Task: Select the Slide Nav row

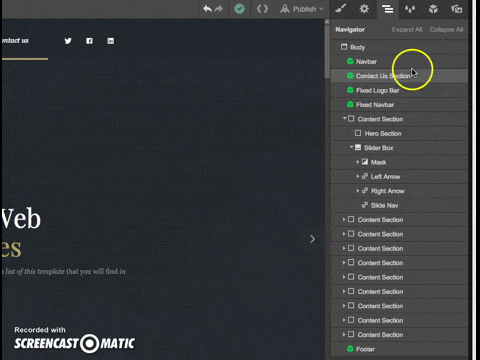Action: [399, 205]
